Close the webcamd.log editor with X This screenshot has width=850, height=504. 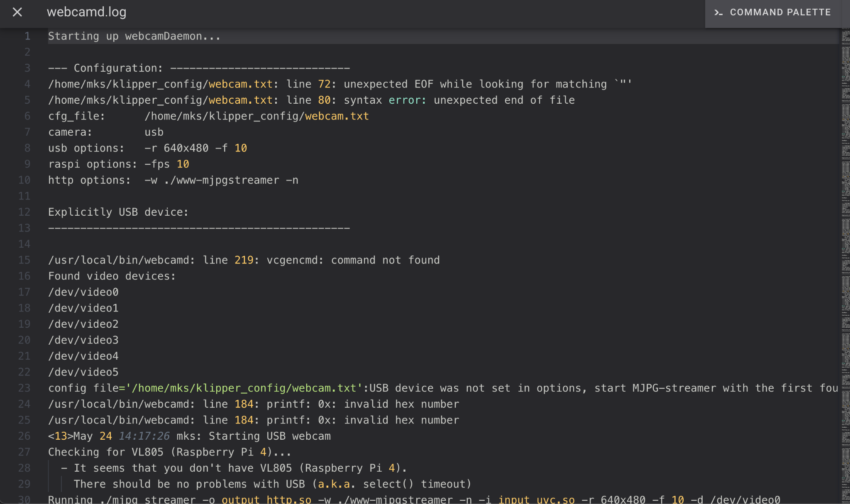(17, 12)
